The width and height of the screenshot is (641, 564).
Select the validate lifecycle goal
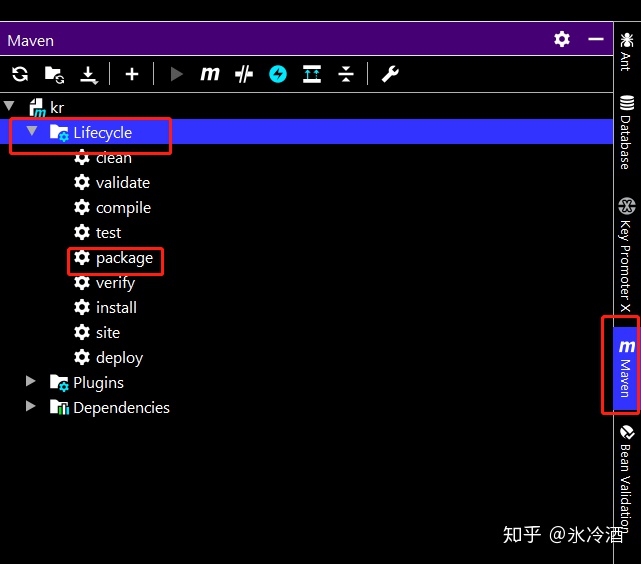pos(112,183)
